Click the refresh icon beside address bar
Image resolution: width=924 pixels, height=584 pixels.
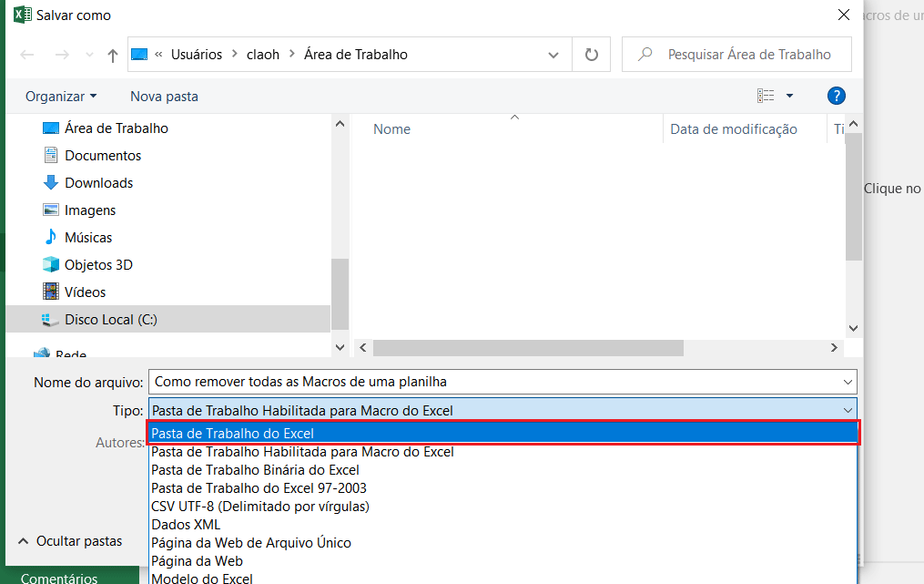(x=592, y=55)
